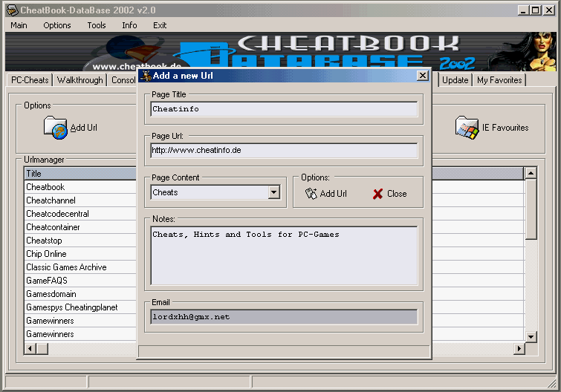Click the Page Title input field

coord(284,109)
